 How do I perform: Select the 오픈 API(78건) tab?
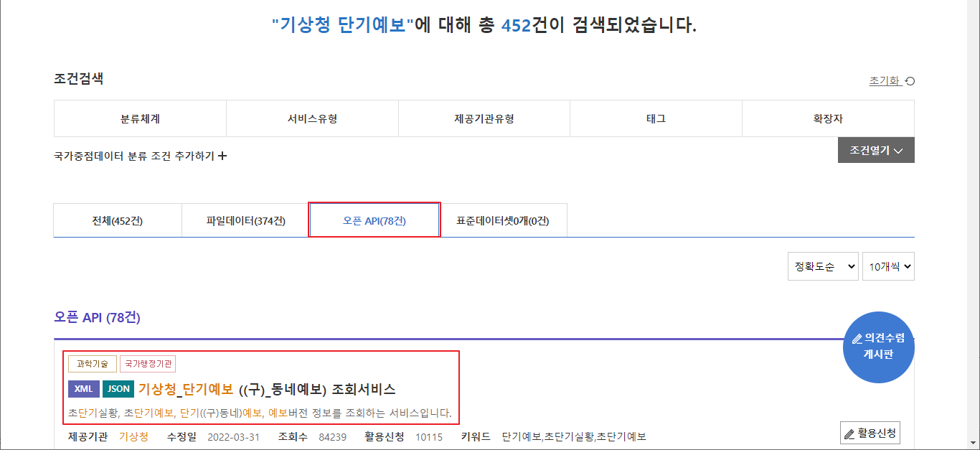(374, 220)
